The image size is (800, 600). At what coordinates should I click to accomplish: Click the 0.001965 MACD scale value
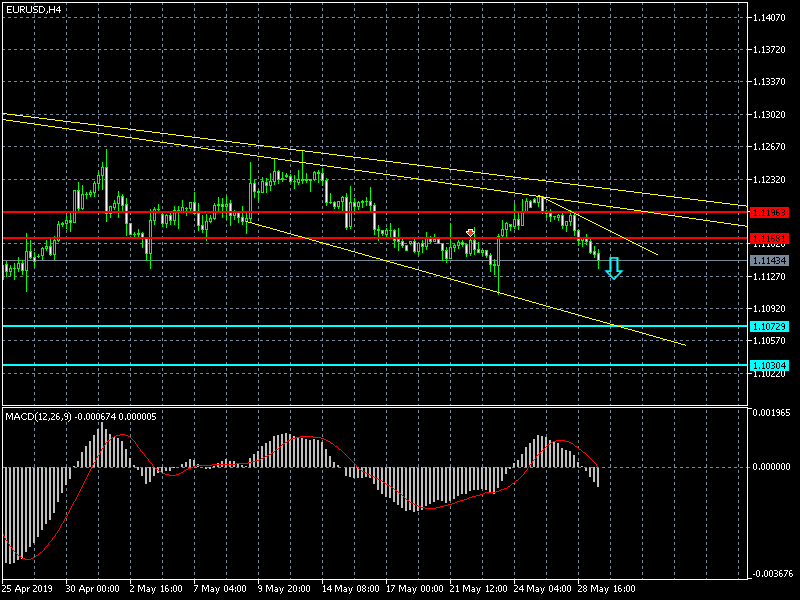(x=771, y=413)
